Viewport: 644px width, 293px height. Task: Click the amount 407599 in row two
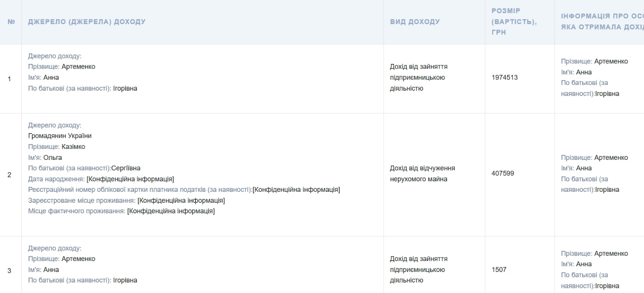pos(503,173)
